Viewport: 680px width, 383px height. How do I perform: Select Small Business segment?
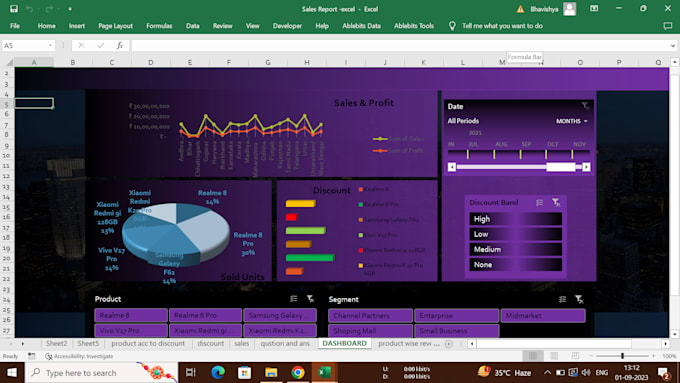click(457, 331)
